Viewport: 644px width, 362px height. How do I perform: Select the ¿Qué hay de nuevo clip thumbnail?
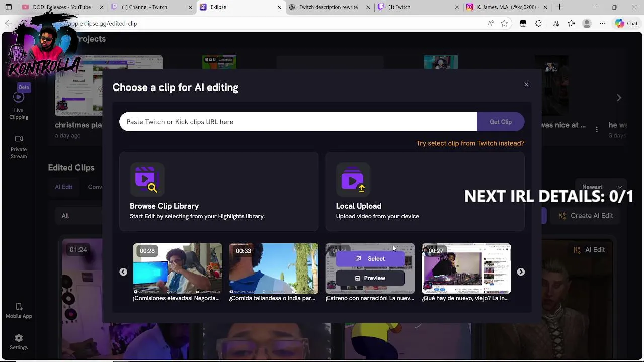point(466,268)
